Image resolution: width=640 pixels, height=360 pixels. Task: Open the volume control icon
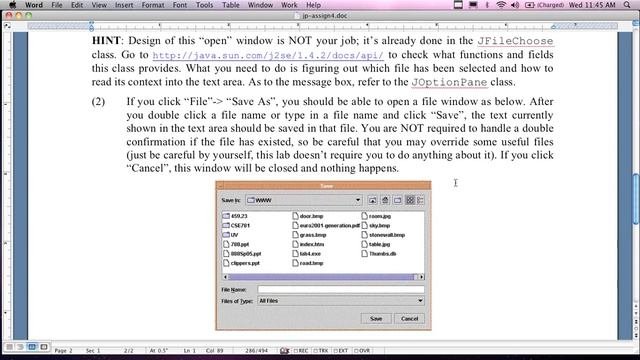tap(515, 5)
